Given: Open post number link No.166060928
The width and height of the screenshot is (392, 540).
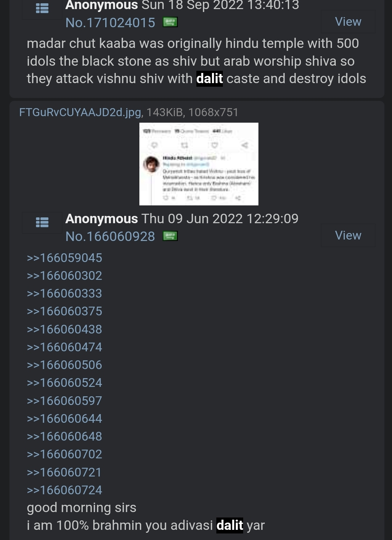Looking at the screenshot, I should pyautogui.click(x=110, y=236).
